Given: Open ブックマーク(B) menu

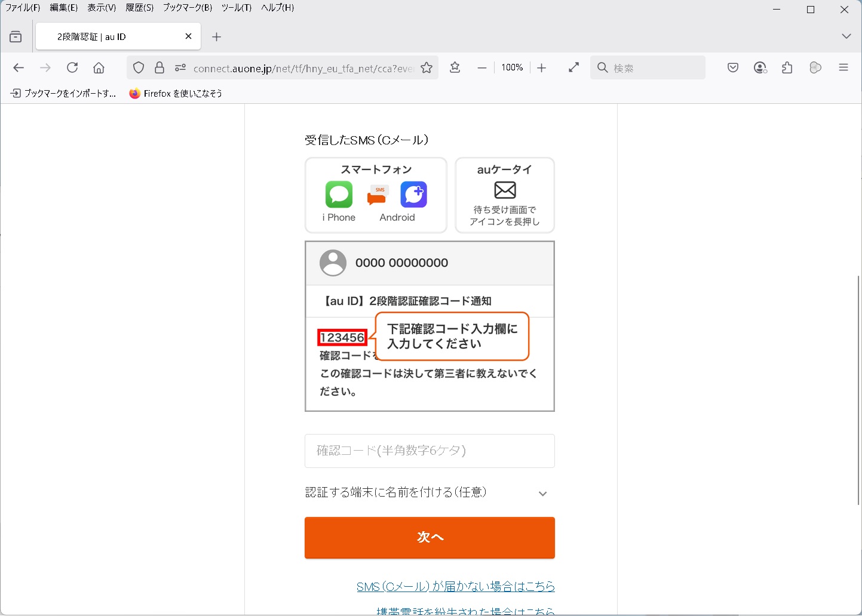Looking at the screenshot, I should coord(188,8).
